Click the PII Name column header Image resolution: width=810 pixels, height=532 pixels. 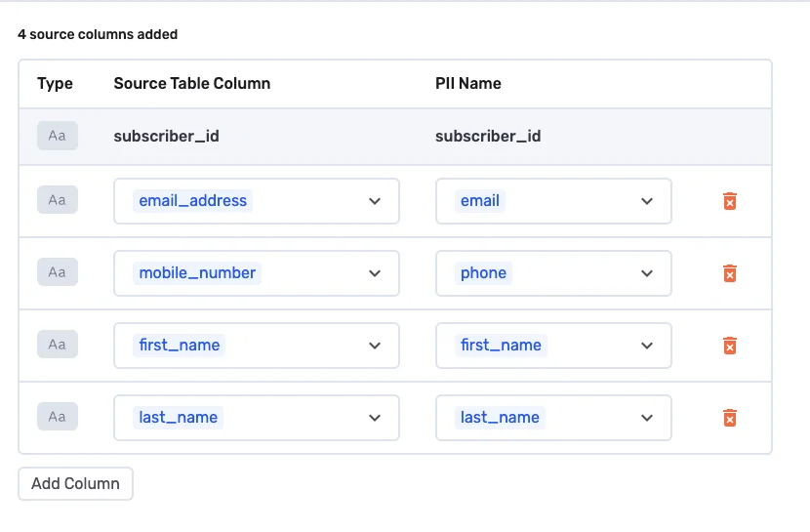pos(468,84)
